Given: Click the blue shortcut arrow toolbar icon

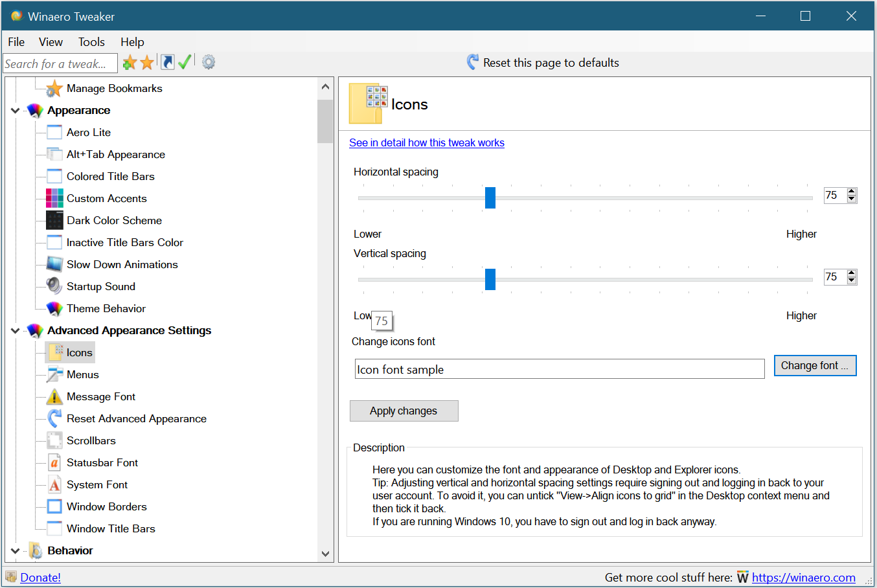Looking at the screenshot, I should click(168, 62).
